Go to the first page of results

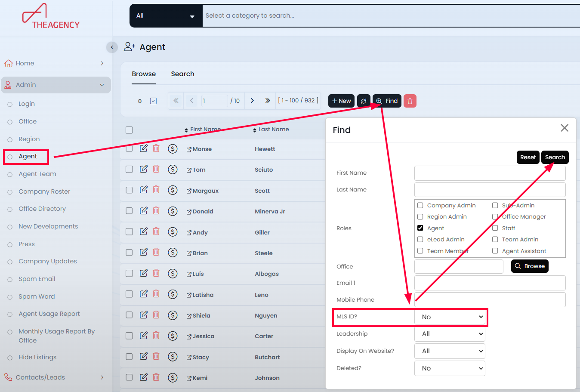[176, 101]
